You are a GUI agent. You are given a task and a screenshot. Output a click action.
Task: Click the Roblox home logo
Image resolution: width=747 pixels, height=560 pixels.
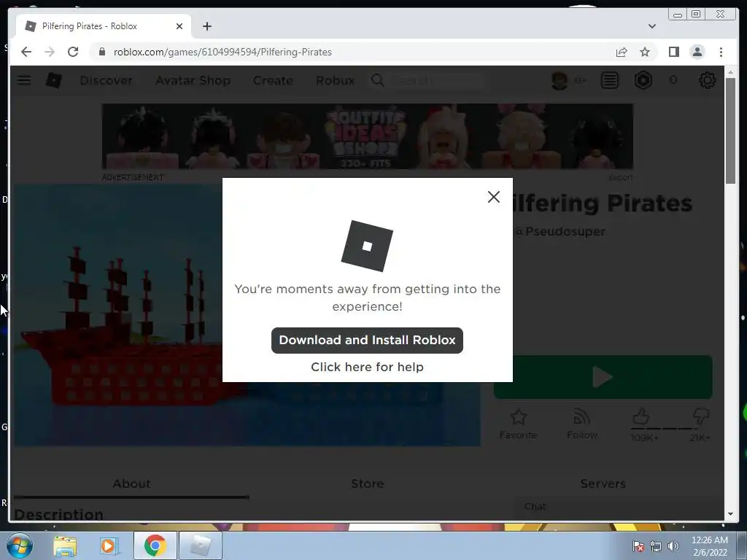(x=53, y=80)
